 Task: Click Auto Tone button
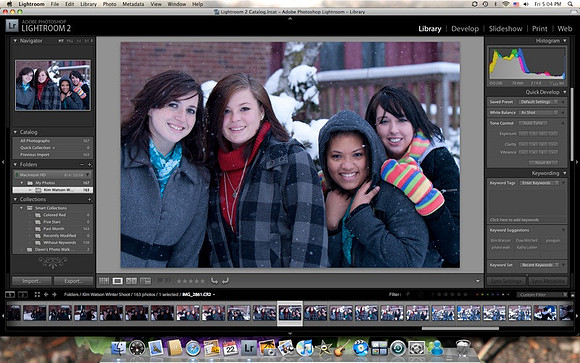[533, 123]
